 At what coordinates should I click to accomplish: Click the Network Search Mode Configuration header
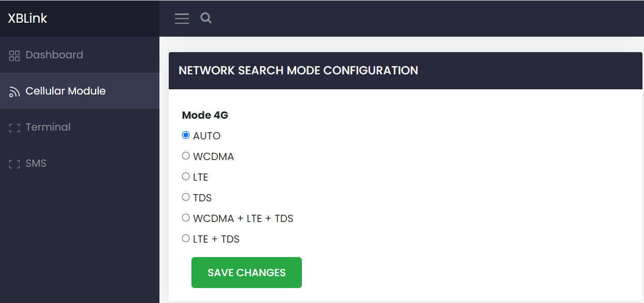[298, 71]
